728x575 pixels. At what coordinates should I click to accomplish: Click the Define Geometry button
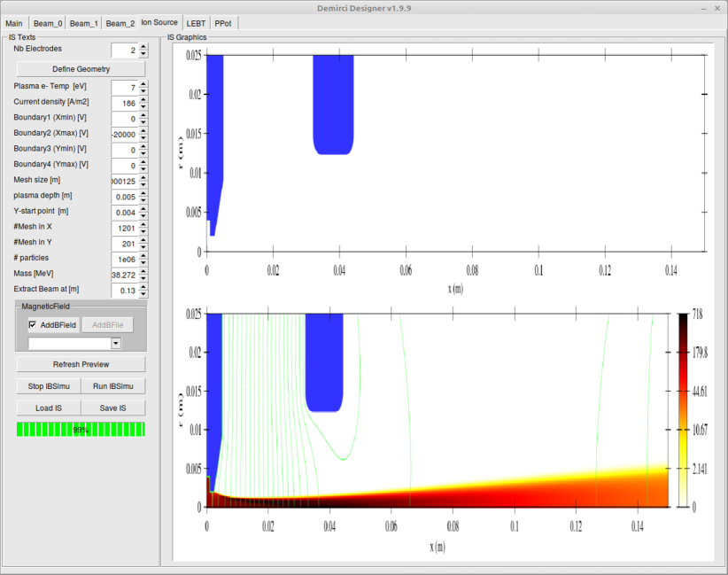point(81,69)
